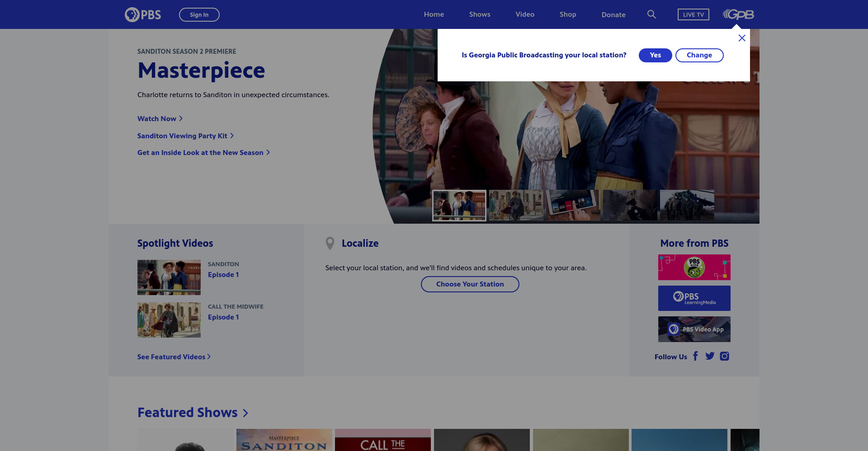Click the Masterpiece hero title
This screenshot has width=868, height=451.
pos(201,70)
